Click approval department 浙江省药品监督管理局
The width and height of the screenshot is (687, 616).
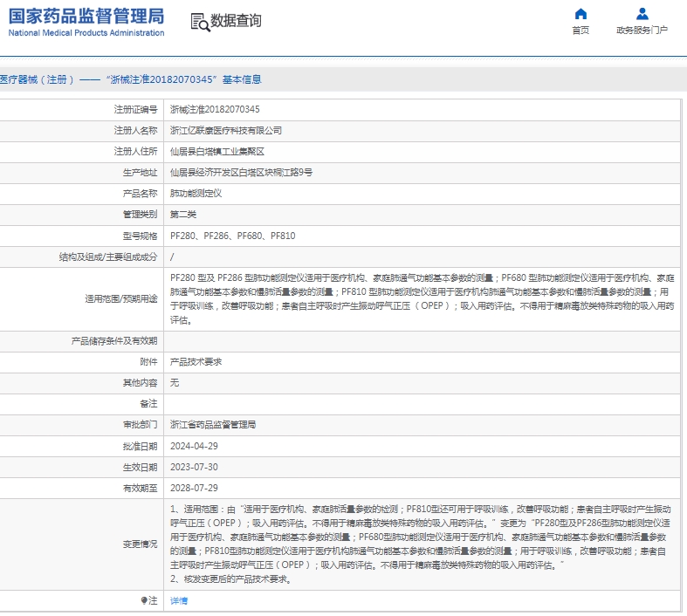(213, 425)
